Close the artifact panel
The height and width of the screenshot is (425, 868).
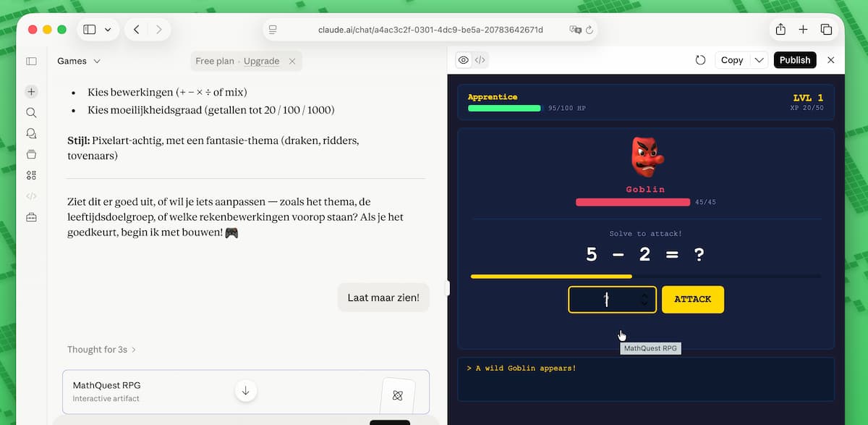(x=831, y=60)
